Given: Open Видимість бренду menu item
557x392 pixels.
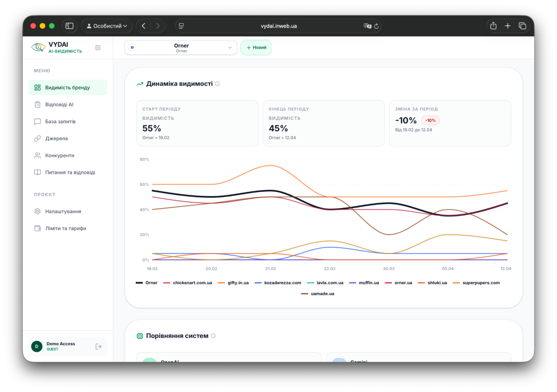Looking at the screenshot, I should point(68,87).
